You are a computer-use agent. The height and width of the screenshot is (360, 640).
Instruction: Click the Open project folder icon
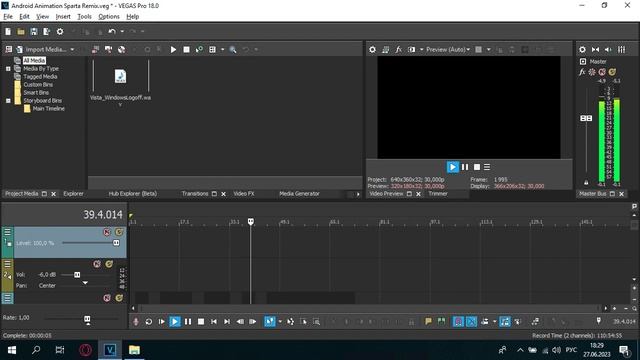(x=21, y=31)
